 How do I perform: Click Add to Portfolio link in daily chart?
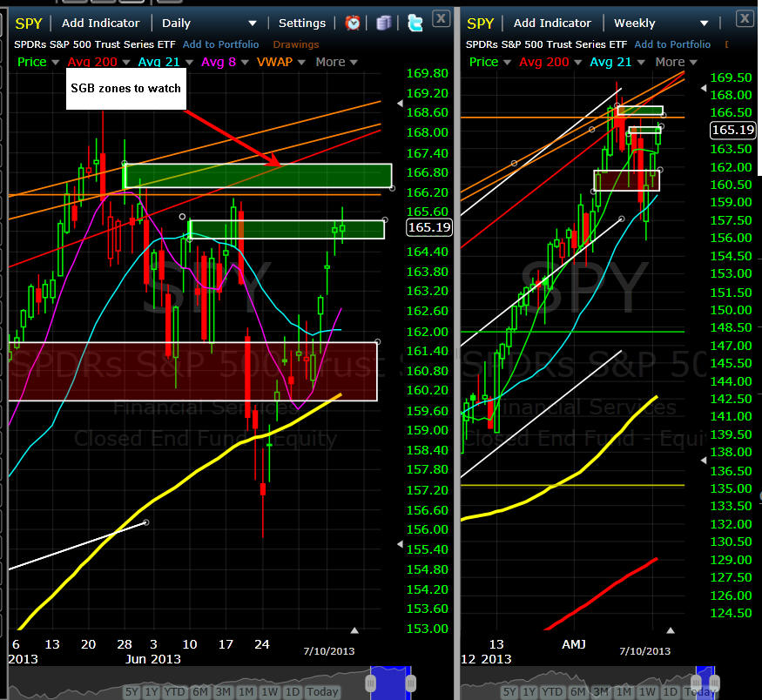point(221,44)
